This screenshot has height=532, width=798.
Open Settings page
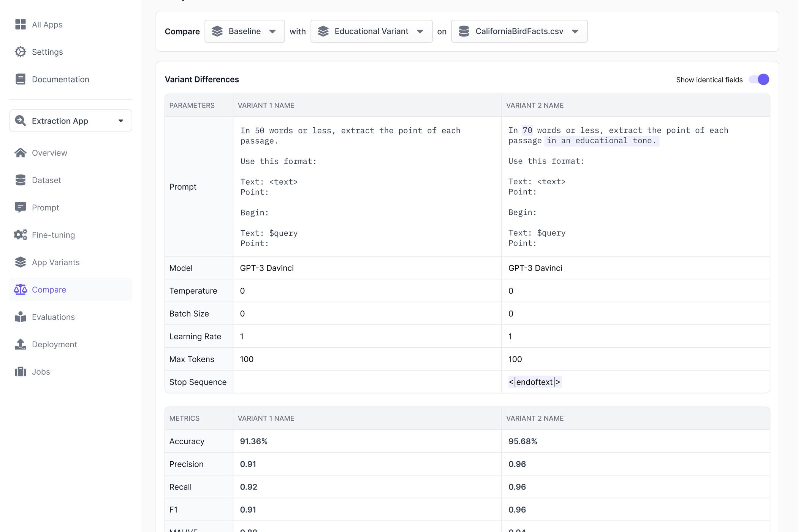click(47, 52)
